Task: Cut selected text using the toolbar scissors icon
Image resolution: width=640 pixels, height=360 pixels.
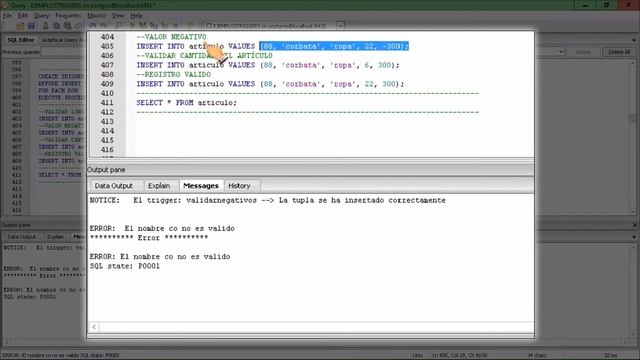Action: pyautogui.click(x=45, y=26)
